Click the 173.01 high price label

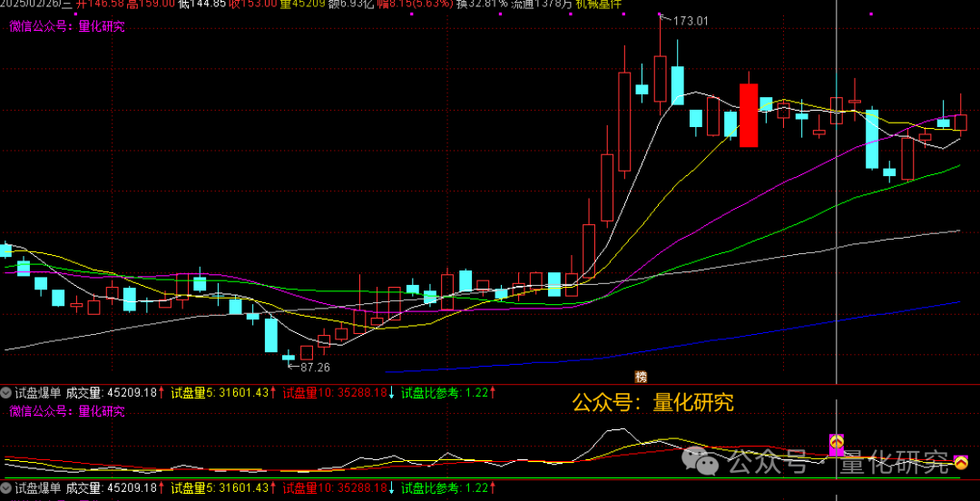(691, 21)
